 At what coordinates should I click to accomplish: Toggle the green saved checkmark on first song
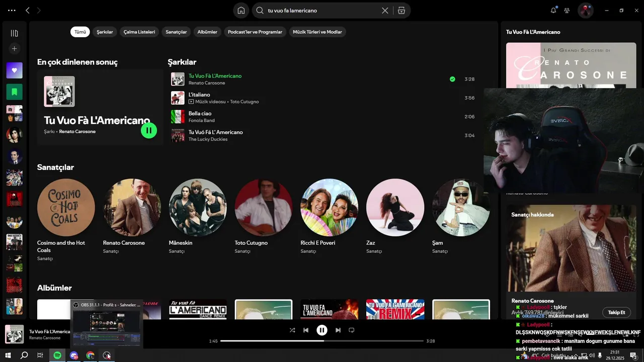(x=452, y=79)
